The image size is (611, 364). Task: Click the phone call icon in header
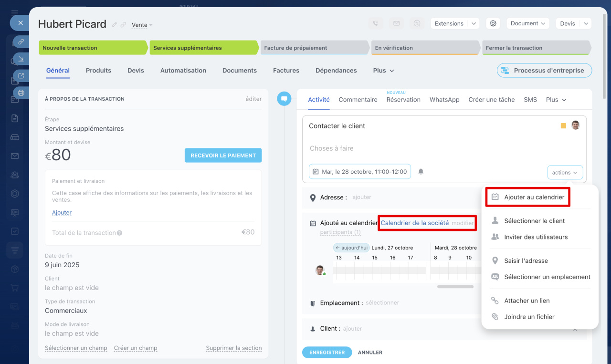tap(376, 23)
